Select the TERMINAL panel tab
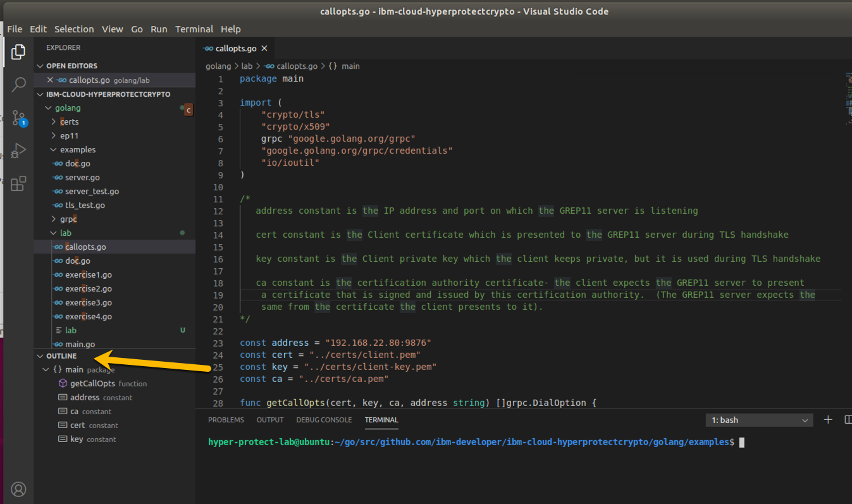852x504 pixels. 381,420
